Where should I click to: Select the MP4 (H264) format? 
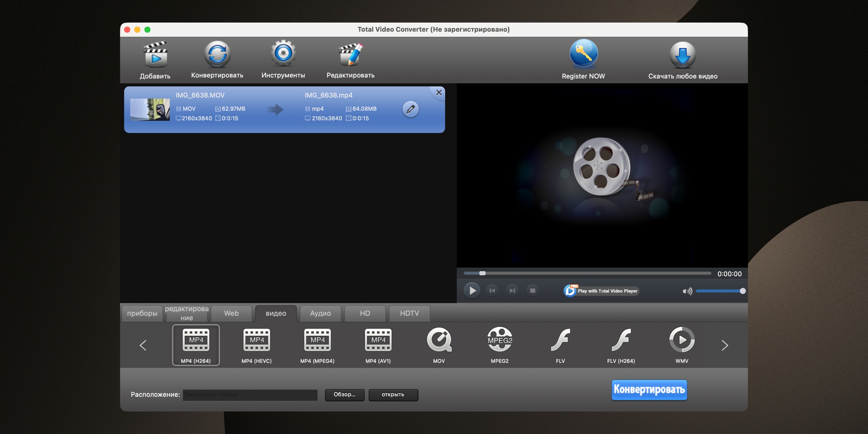pos(196,345)
